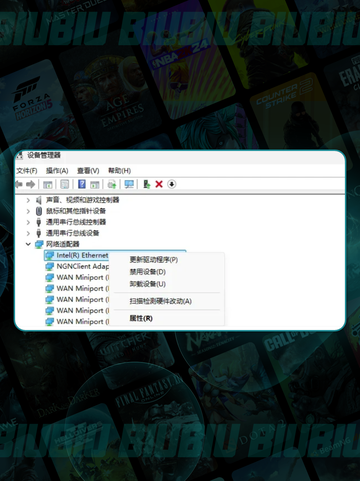
Task: Open the 操作(A) menu
Action: [x=57, y=171]
